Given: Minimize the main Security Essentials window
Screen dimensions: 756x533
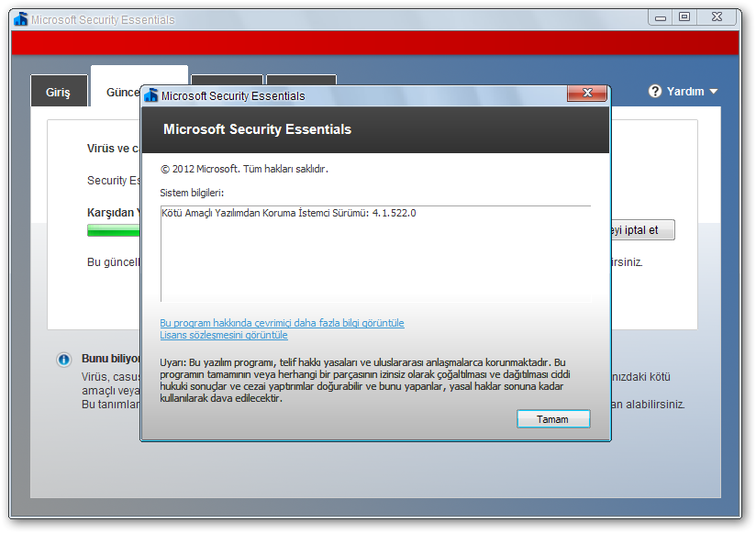Looking at the screenshot, I should [x=661, y=17].
